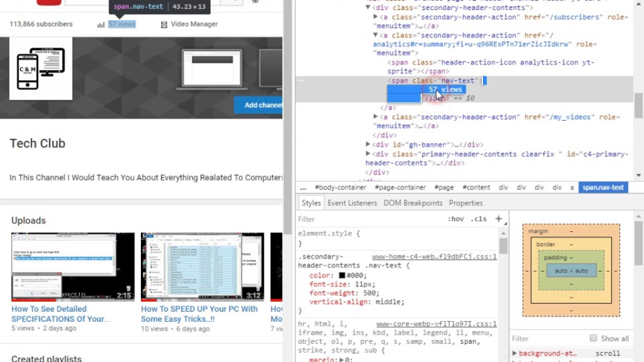Expand the /my_videos secondary-header-action node
The width and height of the screenshot is (644, 362).
pyautogui.click(x=375, y=117)
